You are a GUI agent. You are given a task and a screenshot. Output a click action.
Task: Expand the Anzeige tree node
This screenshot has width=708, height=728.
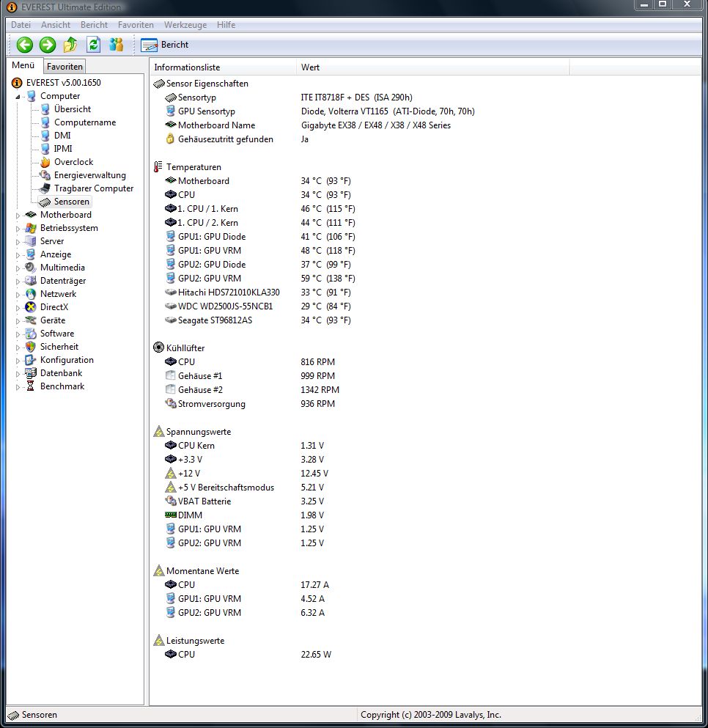point(18,255)
